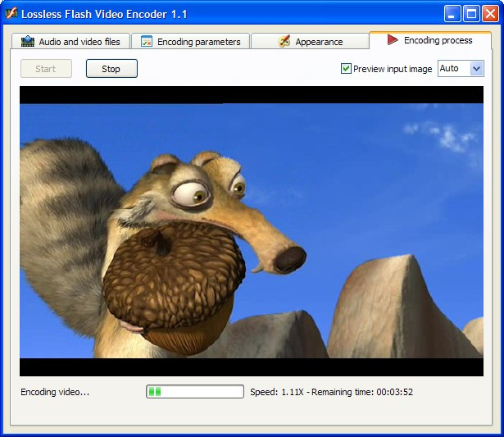The height and width of the screenshot is (437, 504).
Task: Click the disabled Start button
Action: coord(46,69)
